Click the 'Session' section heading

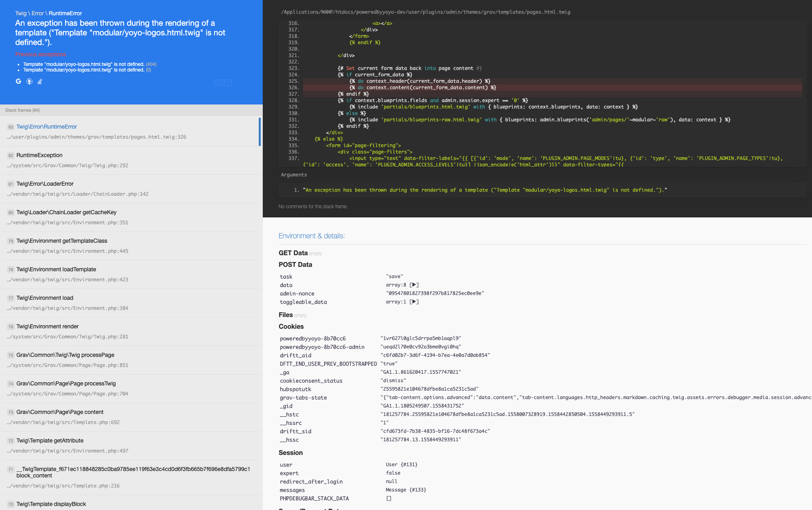[x=290, y=453]
